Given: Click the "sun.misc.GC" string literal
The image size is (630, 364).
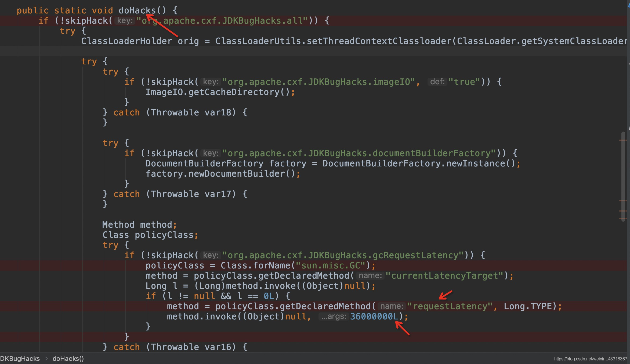Looking at the screenshot, I should tap(331, 265).
